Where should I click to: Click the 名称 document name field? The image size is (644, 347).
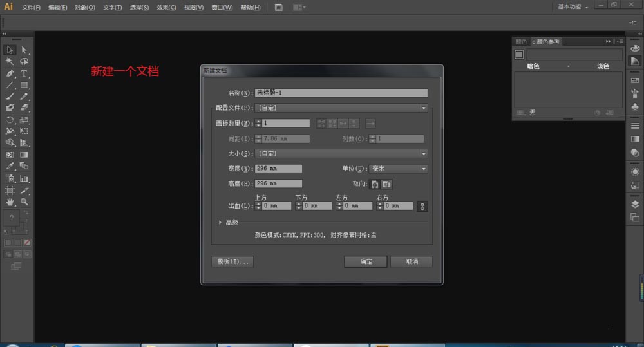341,93
